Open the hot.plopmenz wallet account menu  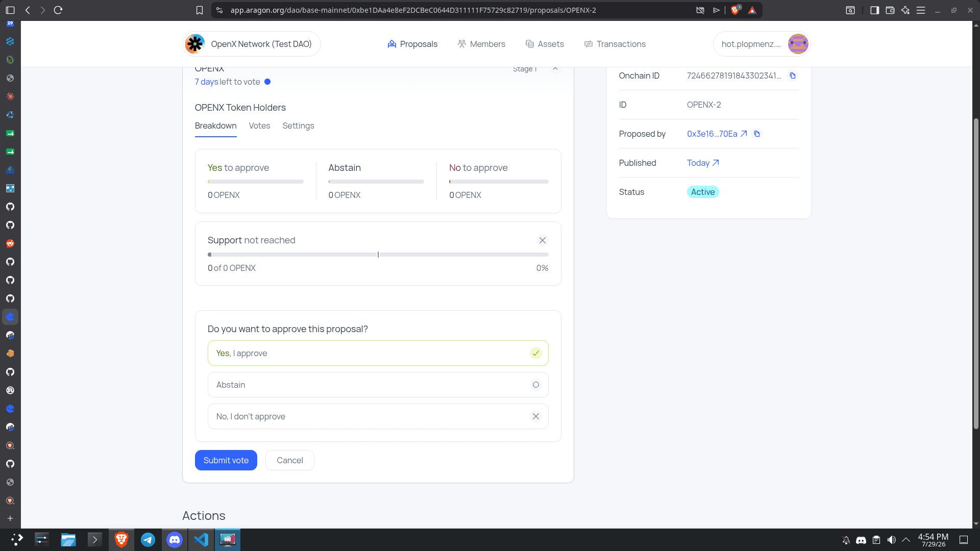(762, 44)
